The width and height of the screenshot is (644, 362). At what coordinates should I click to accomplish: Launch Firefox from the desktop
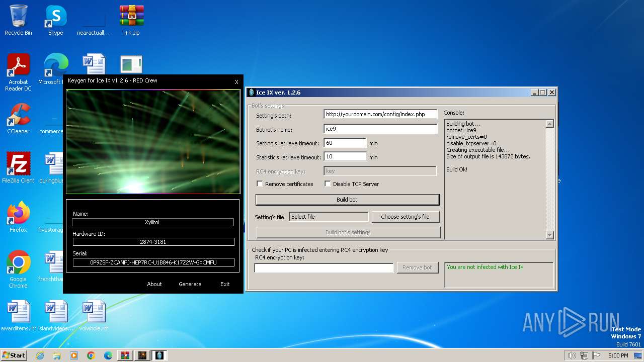point(18,217)
